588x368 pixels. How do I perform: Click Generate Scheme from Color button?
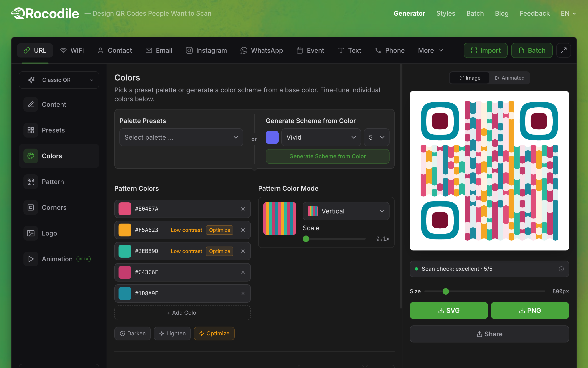(x=328, y=156)
